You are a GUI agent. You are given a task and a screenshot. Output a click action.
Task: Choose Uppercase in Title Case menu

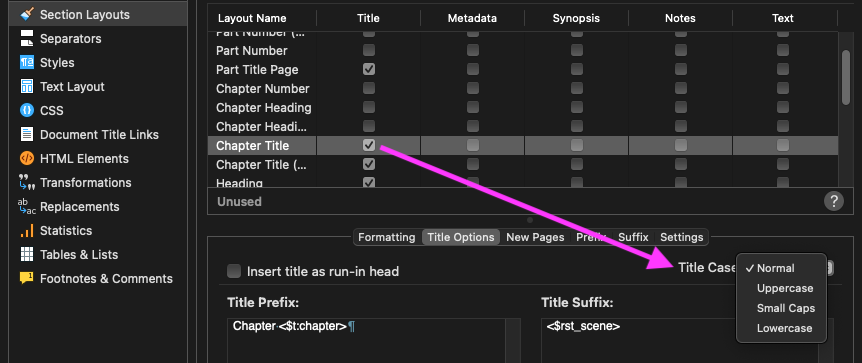tap(784, 288)
